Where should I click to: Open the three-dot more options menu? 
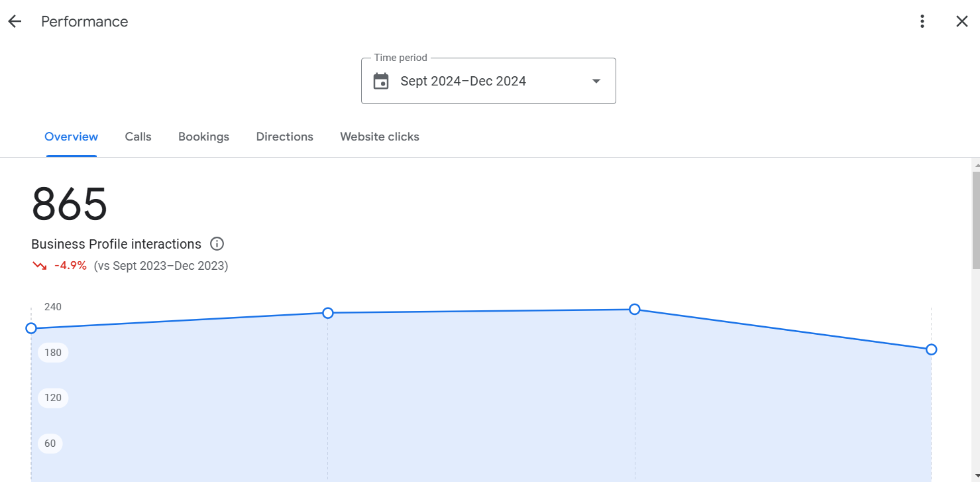[922, 21]
